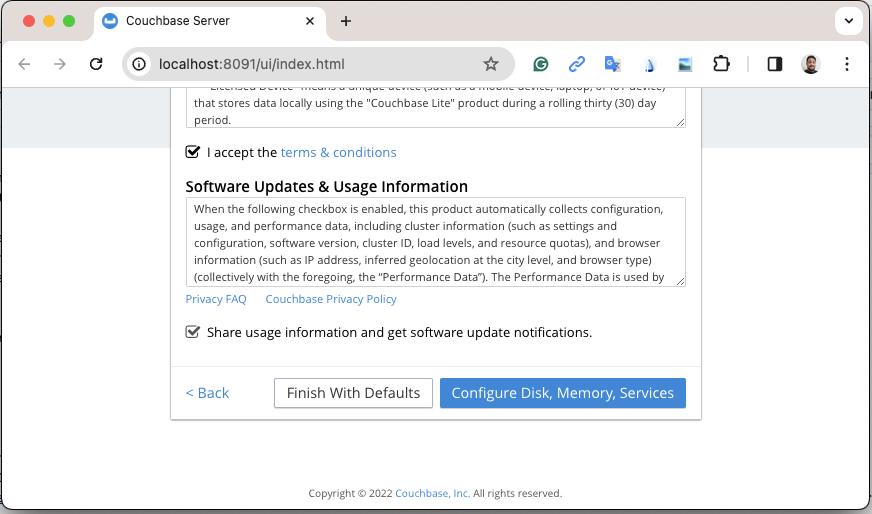Click the license terms text area
872x514 pixels.
(x=435, y=107)
